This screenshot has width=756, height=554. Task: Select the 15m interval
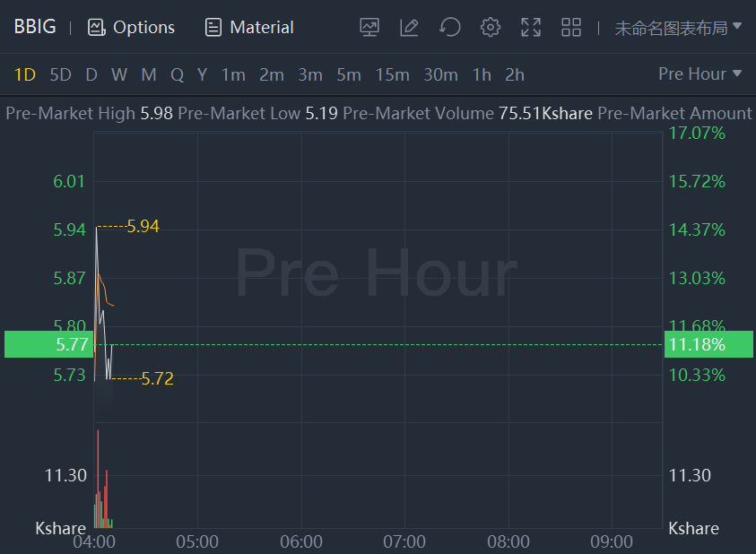pos(392,74)
